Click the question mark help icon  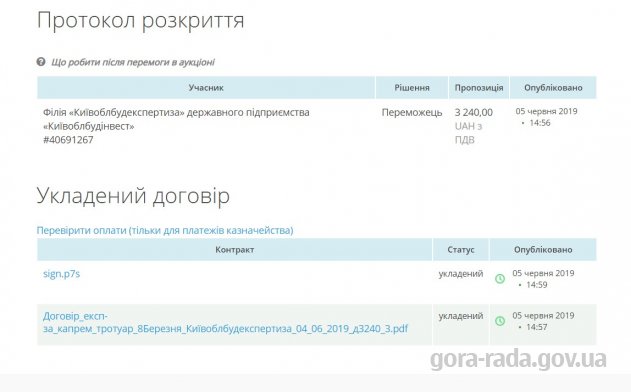click(x=41, y=62)
